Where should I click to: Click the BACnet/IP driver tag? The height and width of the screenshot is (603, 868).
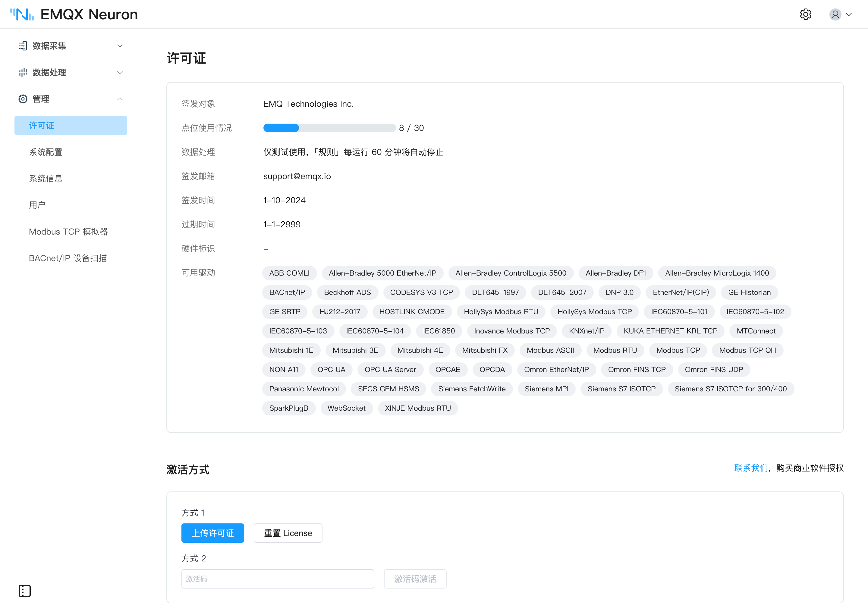[x=287, y=292]
